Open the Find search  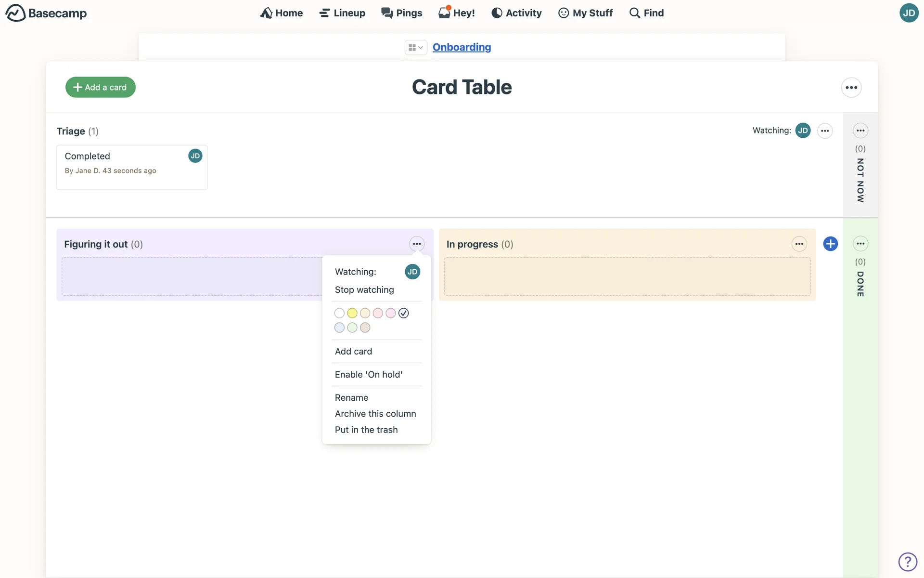pos(646,13)
